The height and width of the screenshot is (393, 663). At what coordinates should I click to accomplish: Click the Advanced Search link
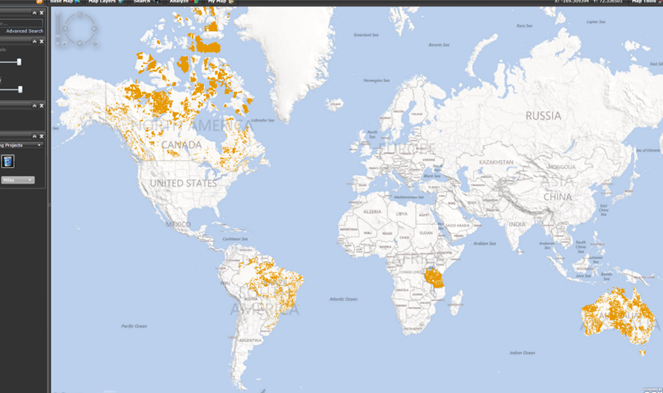click(25, 31)
